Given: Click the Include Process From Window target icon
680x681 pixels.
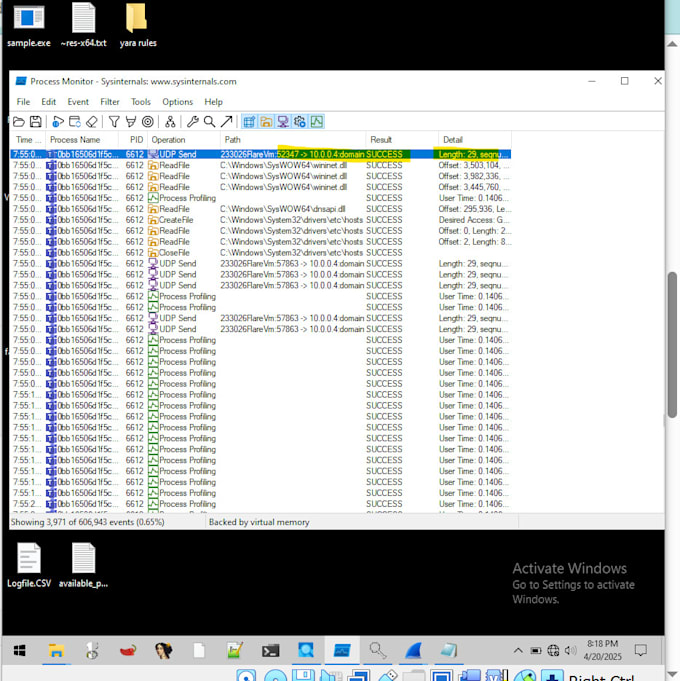Looking at the screenshot, I should pyautogui.click(x=148, y=122).
